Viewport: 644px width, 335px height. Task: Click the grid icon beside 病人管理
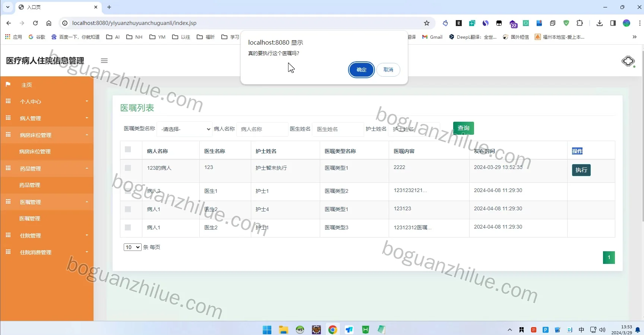pos(8,118)
